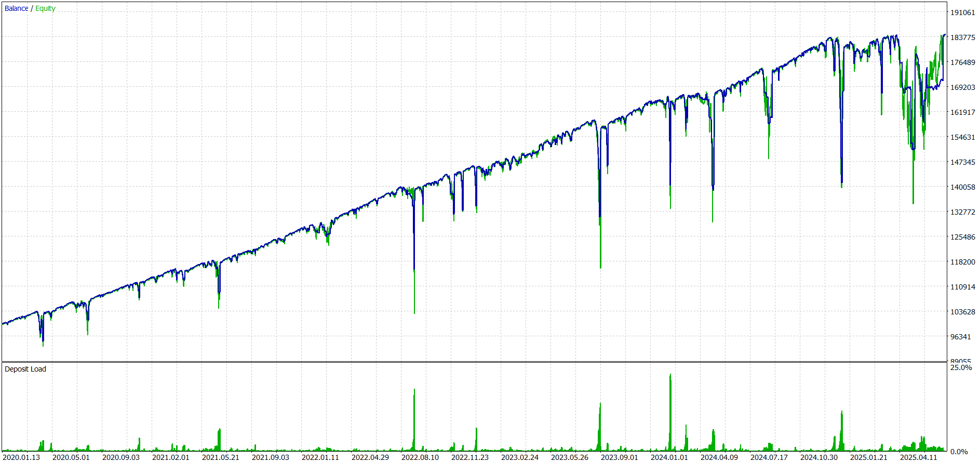Click the 2023.02.24 date label
The width and height of the screenshot is (980, 462).
(520, 457)
